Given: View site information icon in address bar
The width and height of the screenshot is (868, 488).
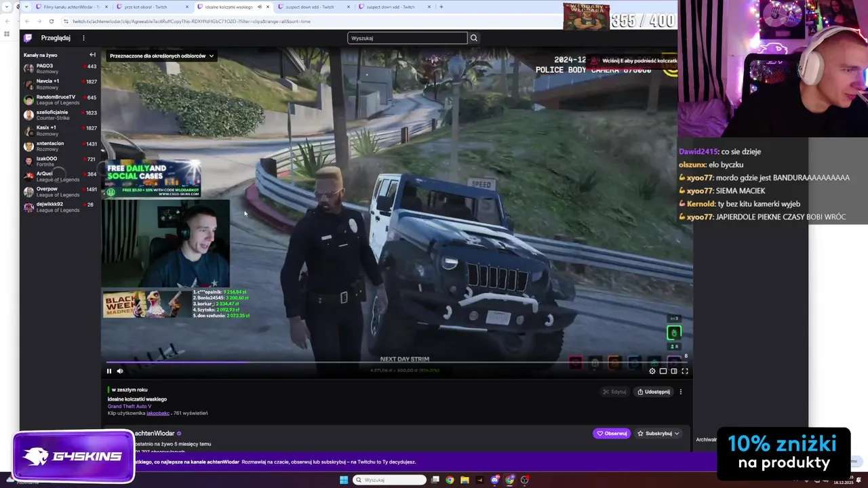Looking at the screenshot, I should pyautogui.click(x=66, y=21).
